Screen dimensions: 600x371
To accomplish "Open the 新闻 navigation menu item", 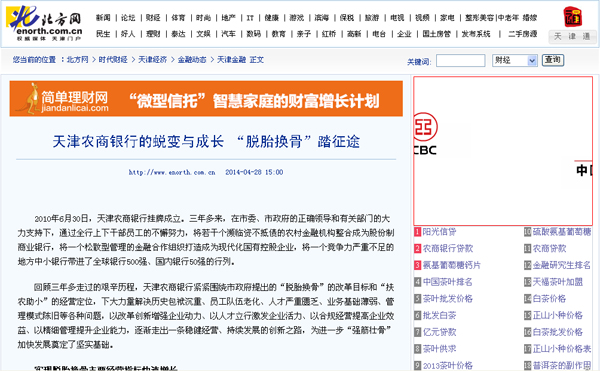I will pos(103,18).
